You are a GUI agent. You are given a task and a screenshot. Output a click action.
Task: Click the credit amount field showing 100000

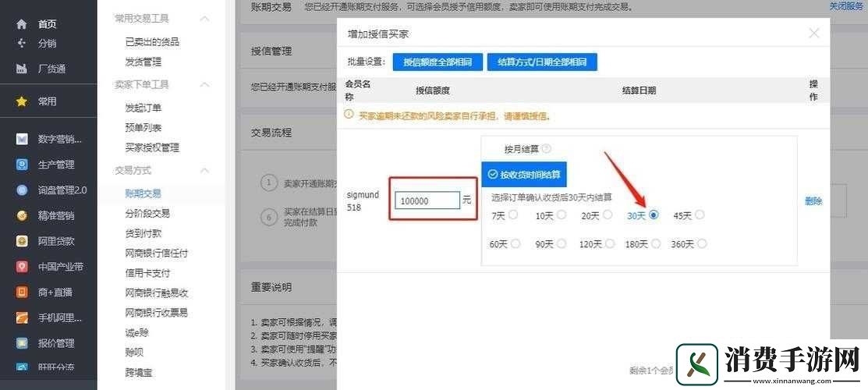427,200
